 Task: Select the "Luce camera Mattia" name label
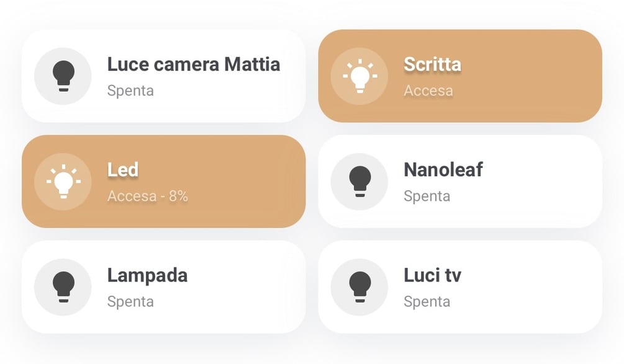pos(193,64)
